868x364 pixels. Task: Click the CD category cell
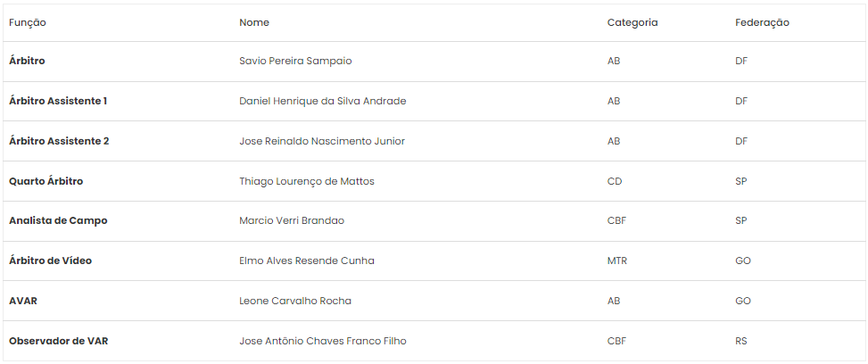coord(615,181)
